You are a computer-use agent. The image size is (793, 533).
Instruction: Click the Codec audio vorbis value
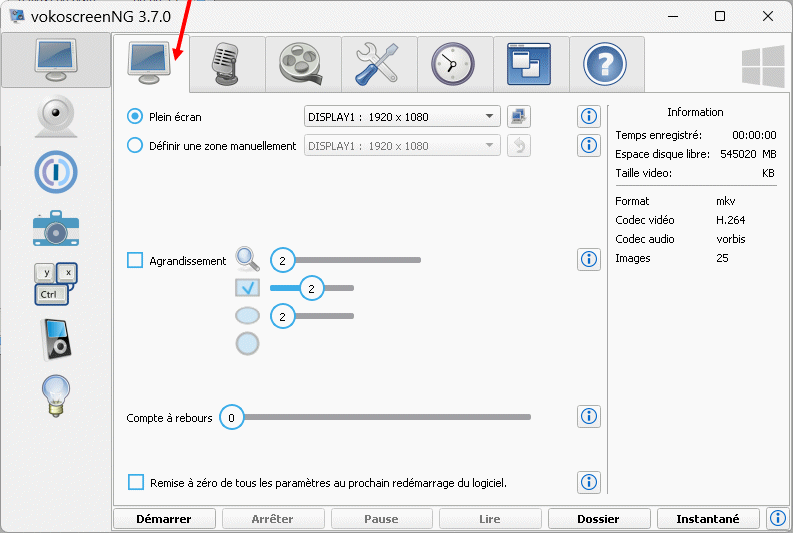[731, 239]
